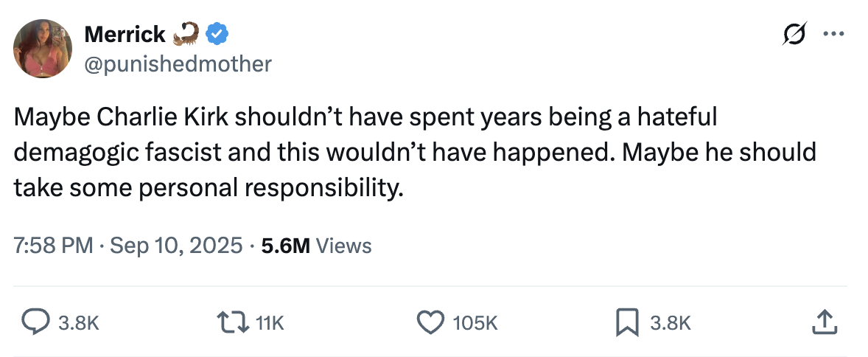Viewport: 868px width, 357px height.
Task: Open the three-dot More options menu
Action: point(833,34)
